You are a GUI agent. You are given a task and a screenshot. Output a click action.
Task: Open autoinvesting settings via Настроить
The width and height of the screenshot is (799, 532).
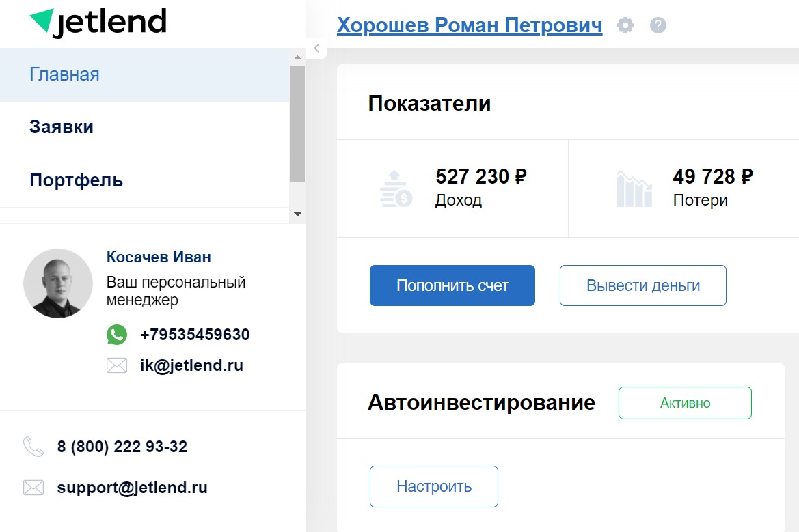click(x=433, y=486)
